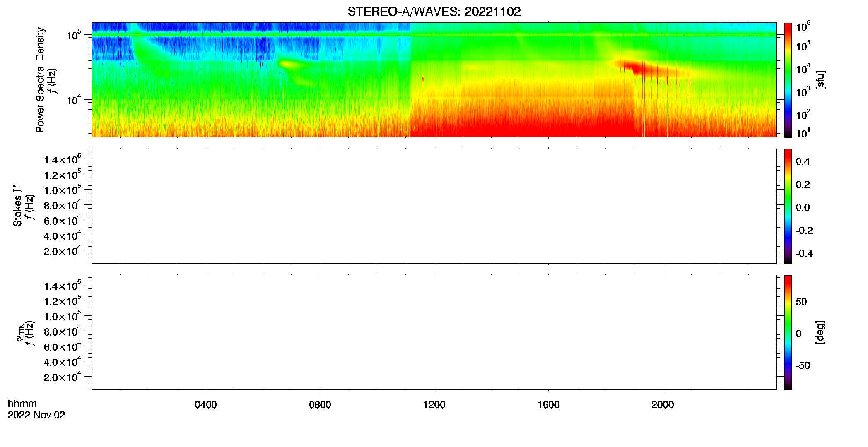Viewport: 868px width, 447px height.
Task: Click the 0.0 label on Stokes colorbar
Action: pos(803,208)
